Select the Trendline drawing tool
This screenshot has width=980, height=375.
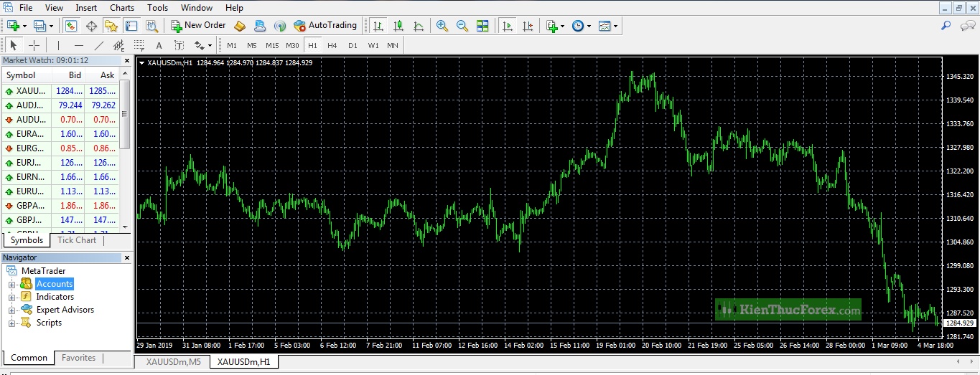(x=99, y=45)
